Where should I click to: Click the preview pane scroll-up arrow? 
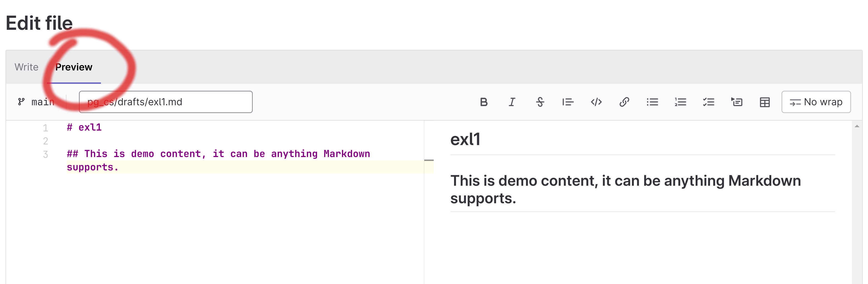[857, 126]
